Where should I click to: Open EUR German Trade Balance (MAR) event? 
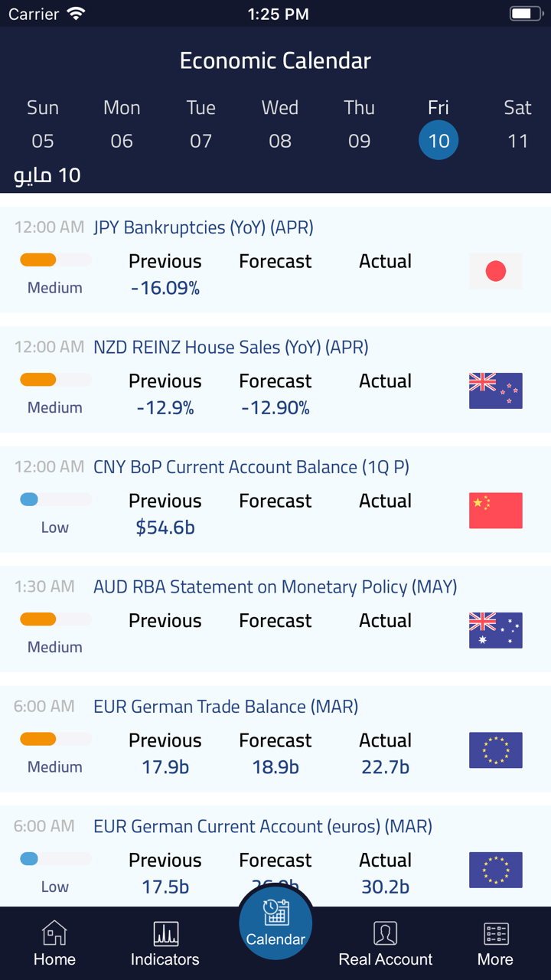point(226,707)
